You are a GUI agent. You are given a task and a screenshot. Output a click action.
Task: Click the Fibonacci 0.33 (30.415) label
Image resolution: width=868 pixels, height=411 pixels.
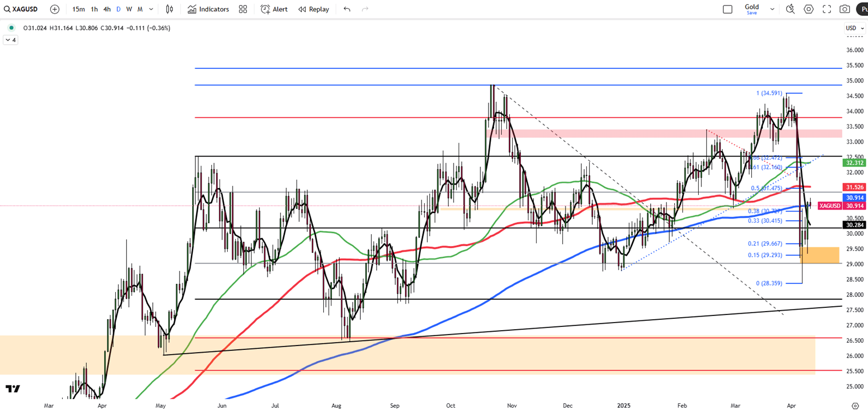[x=765, y=221]
